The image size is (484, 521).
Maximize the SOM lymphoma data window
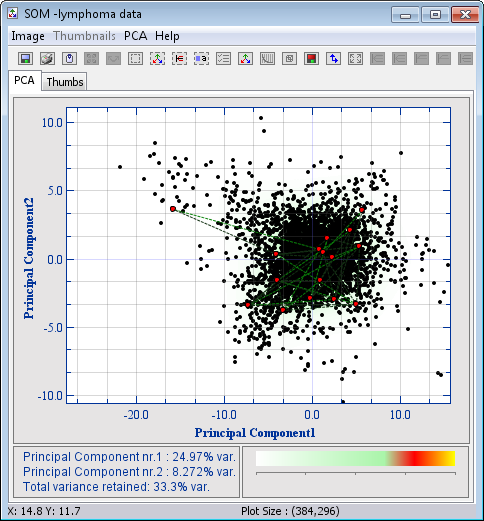click(435, 15)
